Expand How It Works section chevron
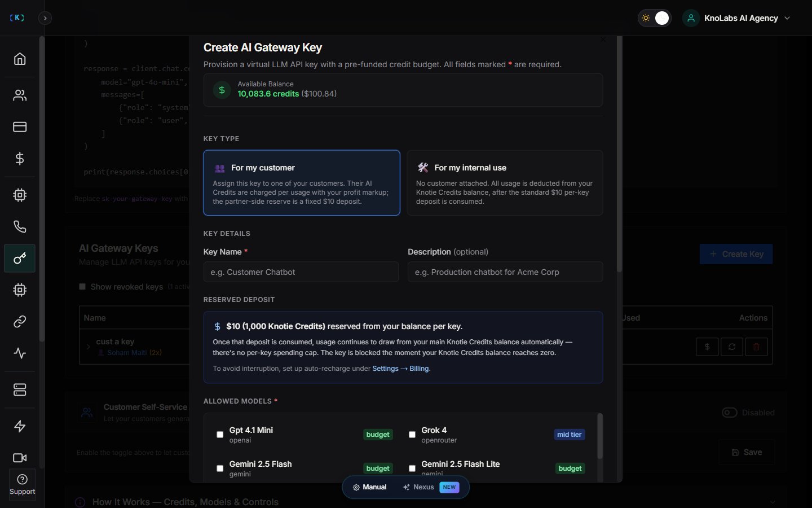The width and height of the screenshot is (812, 508). point(773,502)
